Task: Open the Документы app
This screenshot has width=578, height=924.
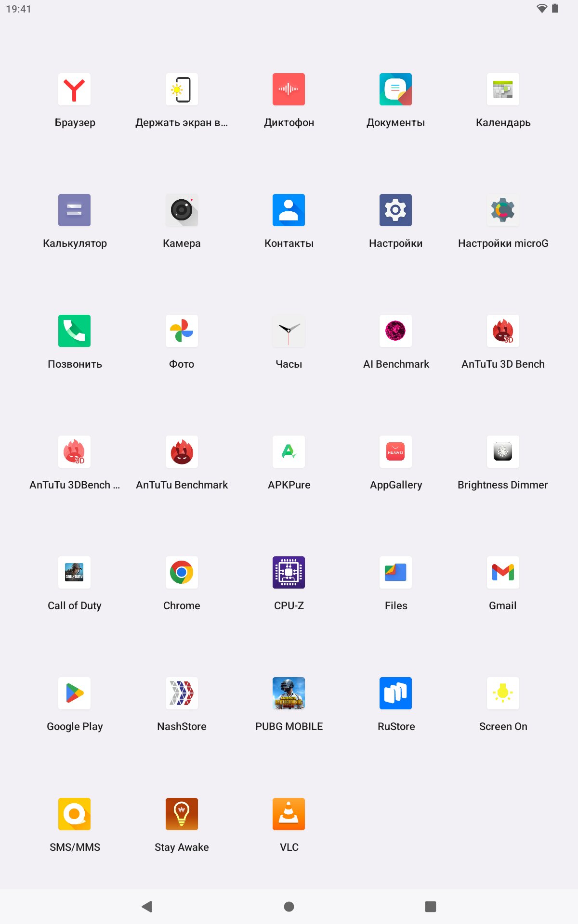Action: coord(395,90)
